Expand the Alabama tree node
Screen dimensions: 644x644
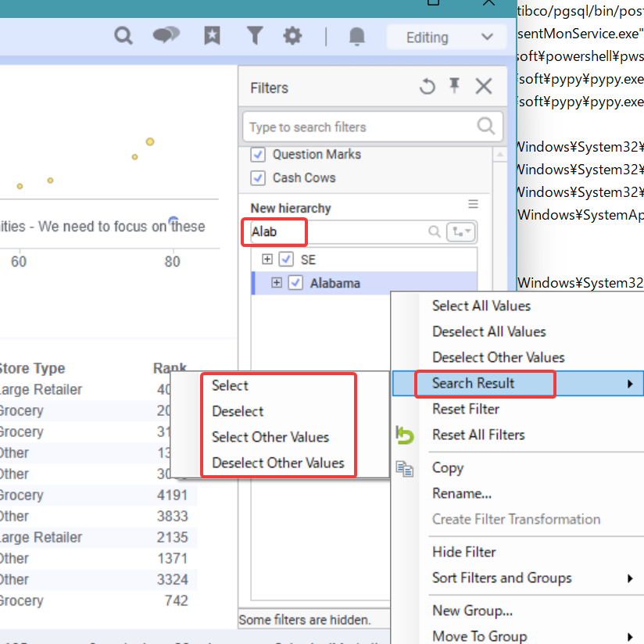pos(277,283)
